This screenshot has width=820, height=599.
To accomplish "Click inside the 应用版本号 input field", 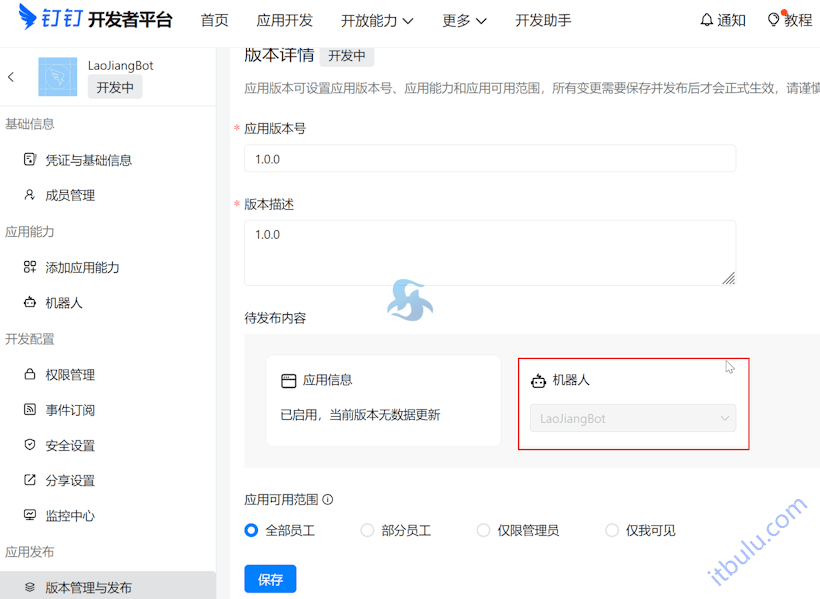I will click(490, 158).
